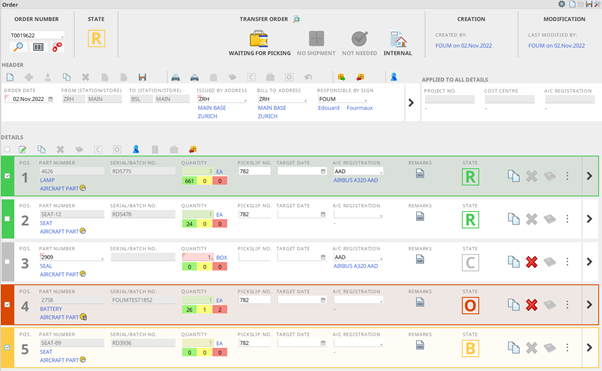
Task: Uncheck position 1 LAMP row checkbox
Action: [7, 176]
